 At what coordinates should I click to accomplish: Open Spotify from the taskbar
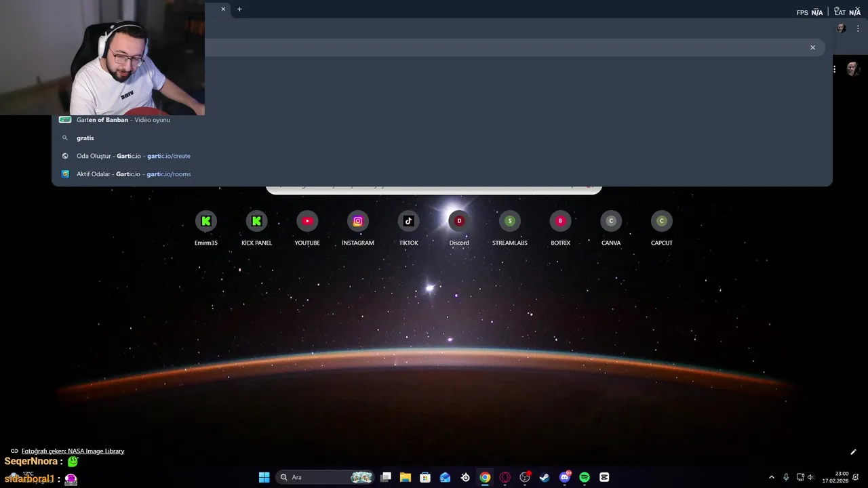coord(585,477)
